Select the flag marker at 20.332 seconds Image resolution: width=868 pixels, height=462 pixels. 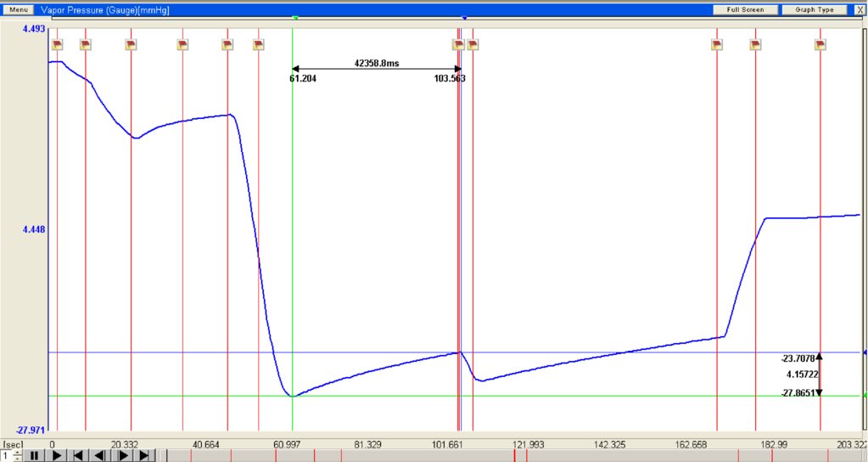131,45
